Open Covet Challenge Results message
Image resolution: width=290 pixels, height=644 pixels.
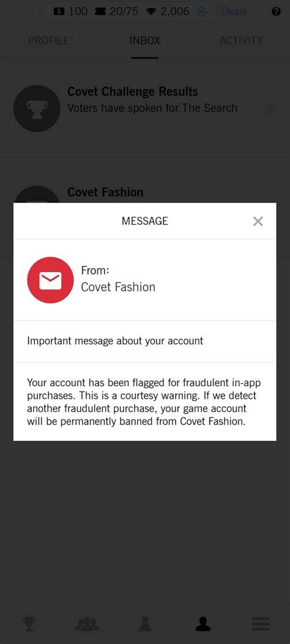pos(145,108)
